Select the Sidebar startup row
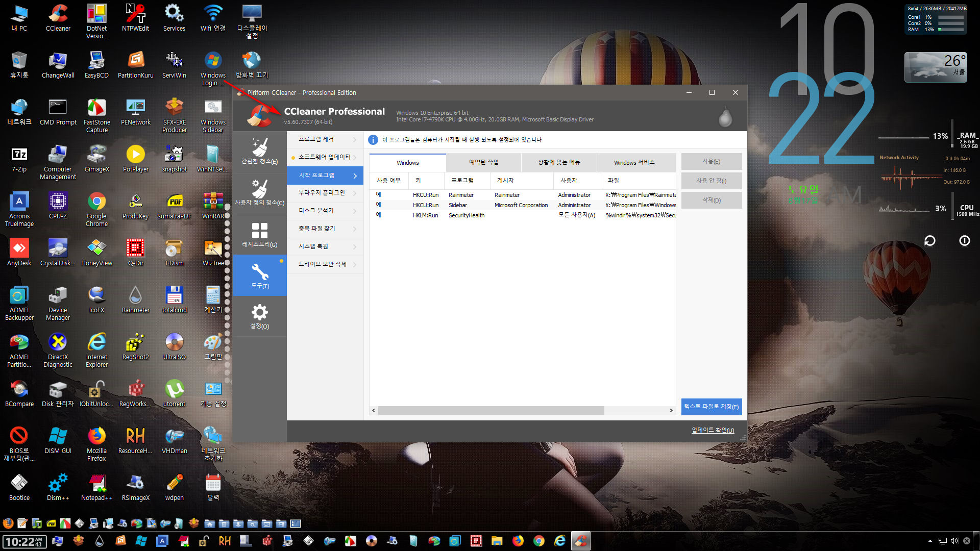The height and width of the screenshot is (551, 980). pos(523,205)
